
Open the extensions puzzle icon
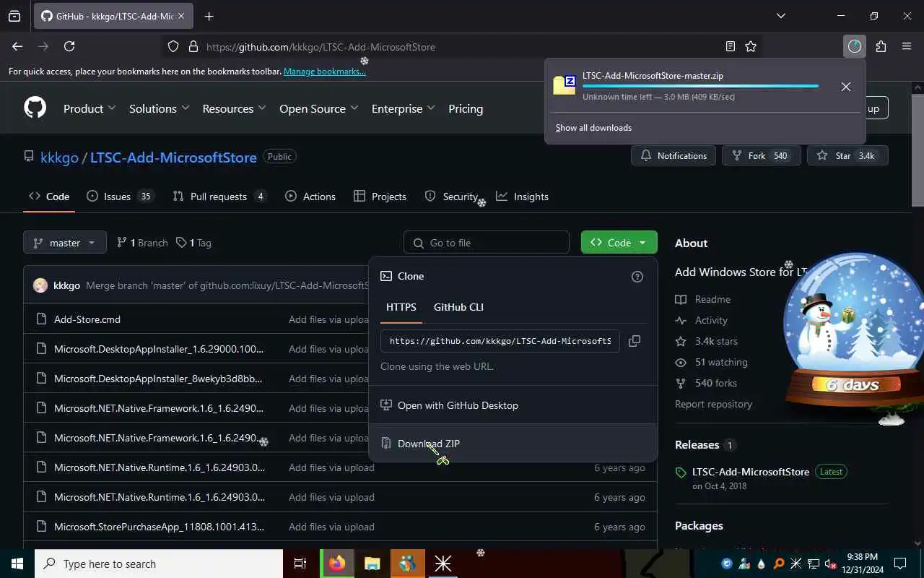tap(881, 46)
